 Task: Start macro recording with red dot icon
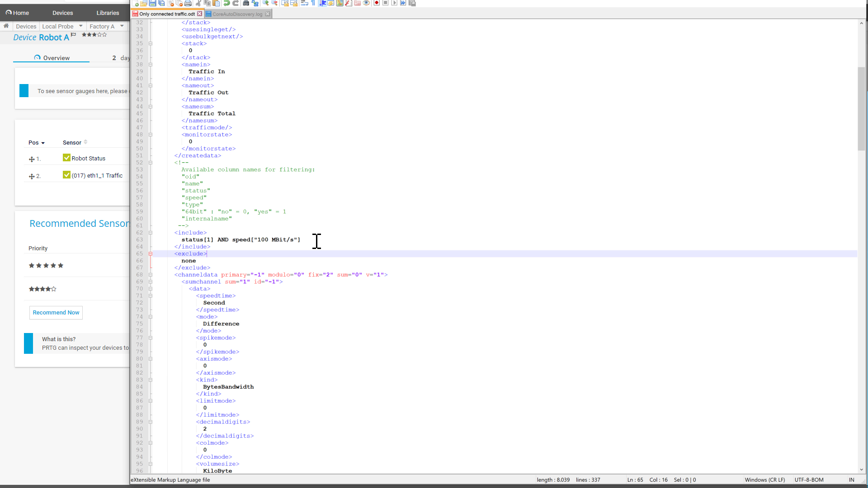(x=377, y=3)
